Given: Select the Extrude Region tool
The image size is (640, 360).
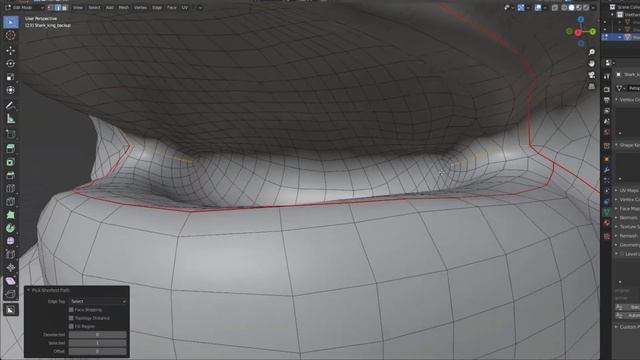Looking at the screenshot, I should pyautogui.click(x=11, y=149).
